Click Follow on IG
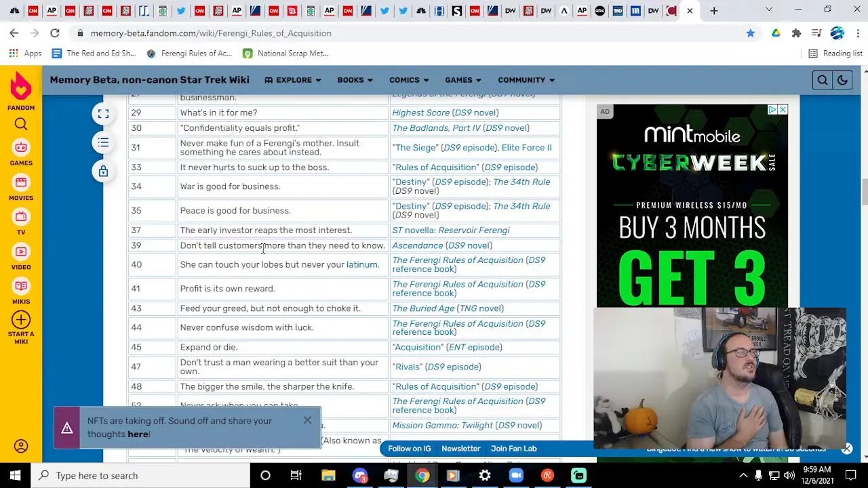 click(x=410, y=449)
